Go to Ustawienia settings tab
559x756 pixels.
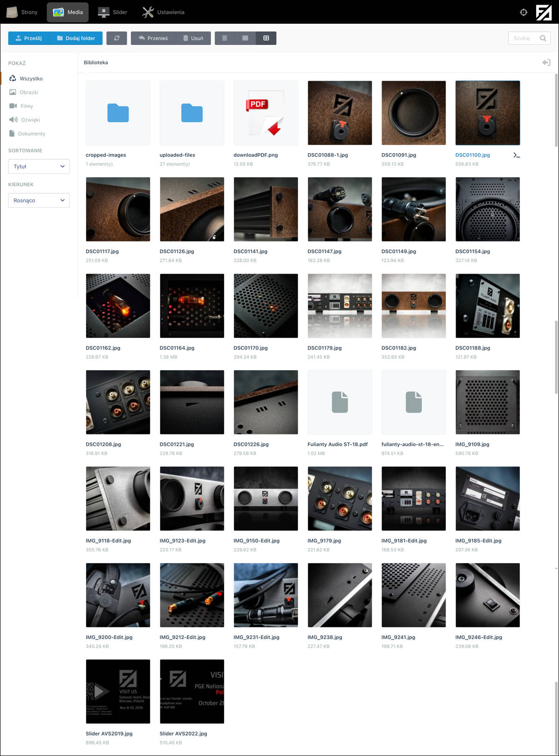point(164,12)
